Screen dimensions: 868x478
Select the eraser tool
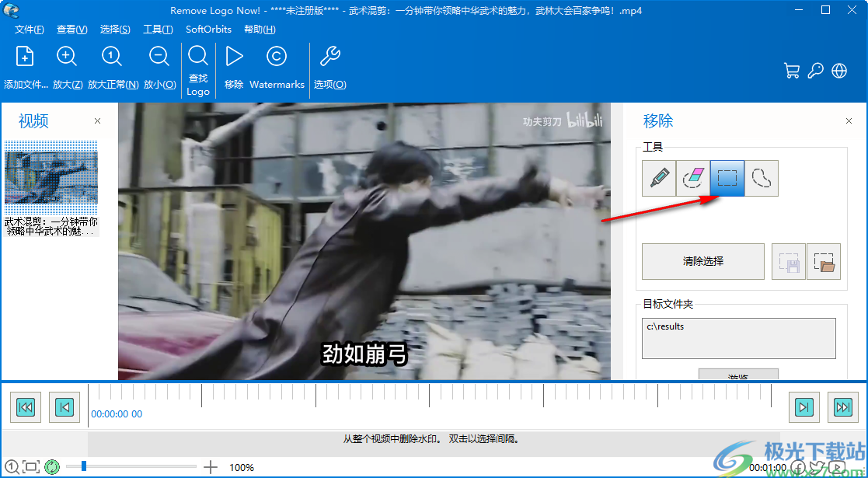pyautogui.click(x=692, y=178)
